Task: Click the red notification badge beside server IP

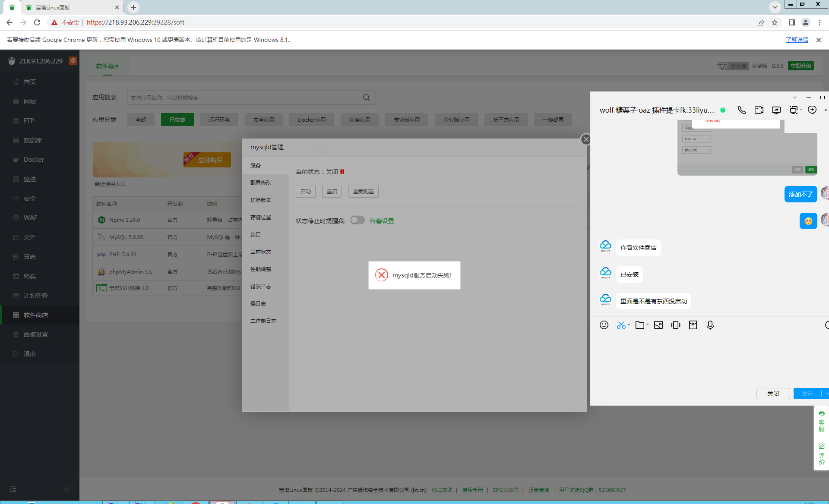Action: pyautogui.click(x=73, y=61)
